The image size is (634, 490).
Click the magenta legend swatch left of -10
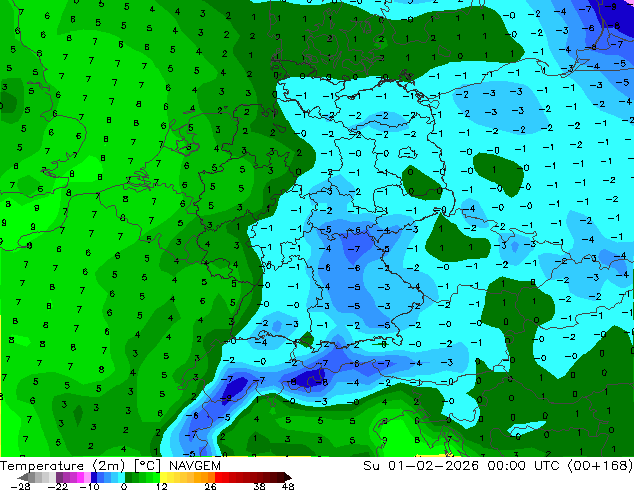80,477
